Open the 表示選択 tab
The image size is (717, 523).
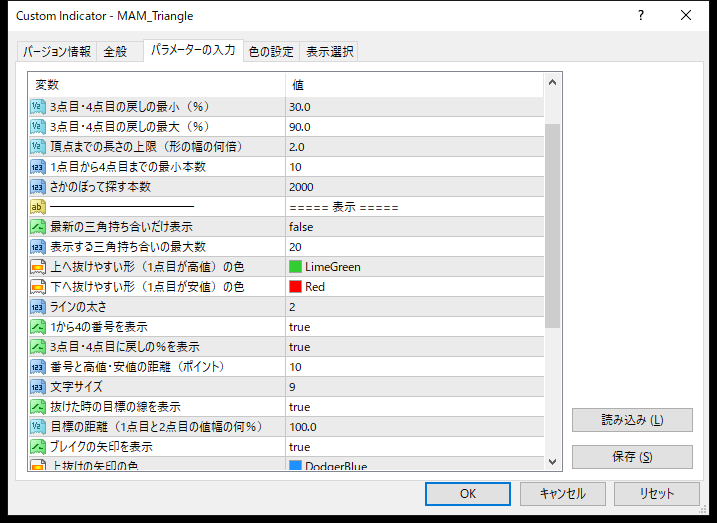click(x=329, y=52)
